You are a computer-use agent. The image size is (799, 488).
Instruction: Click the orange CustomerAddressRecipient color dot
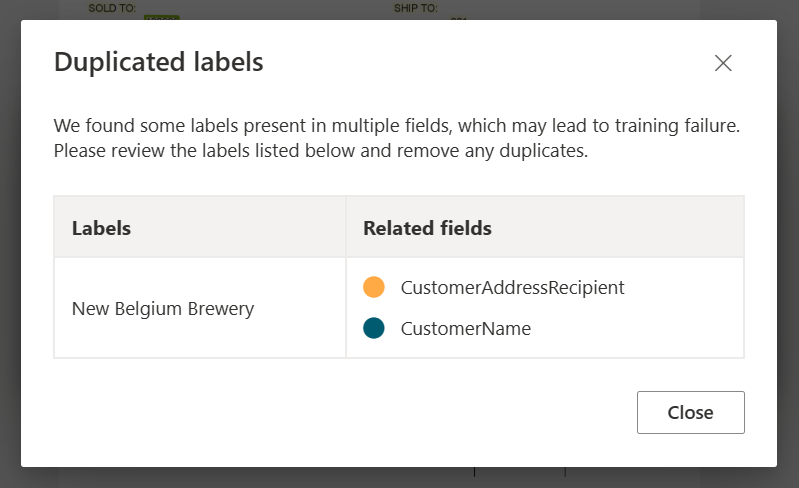374,287
